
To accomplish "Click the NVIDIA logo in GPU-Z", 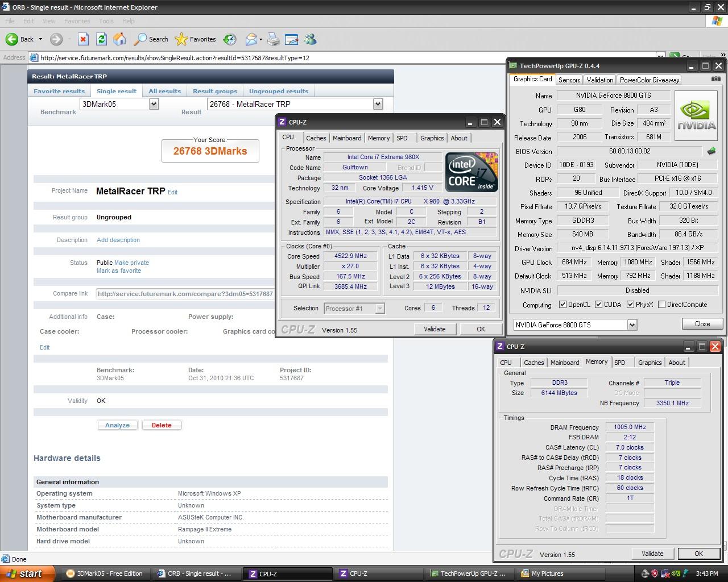I will coord(697,115).
